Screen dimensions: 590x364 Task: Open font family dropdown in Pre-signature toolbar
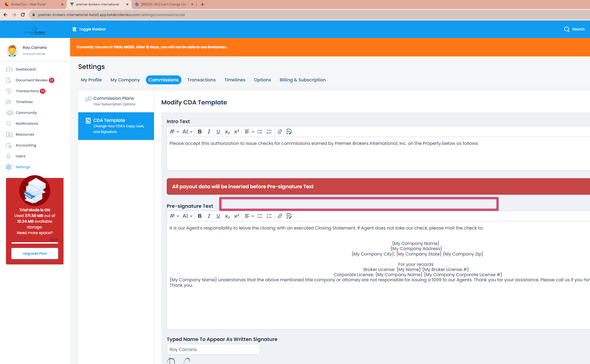pyautogui.click(x=174, y=216)
